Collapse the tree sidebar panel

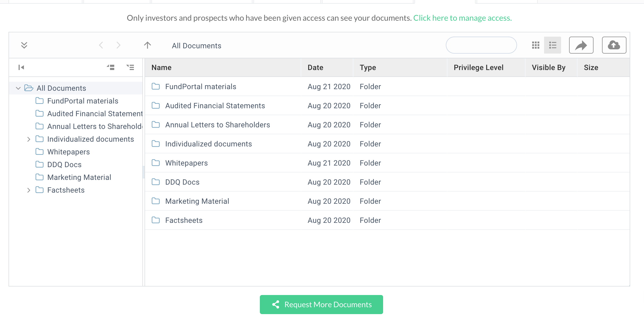click(21, 68)
